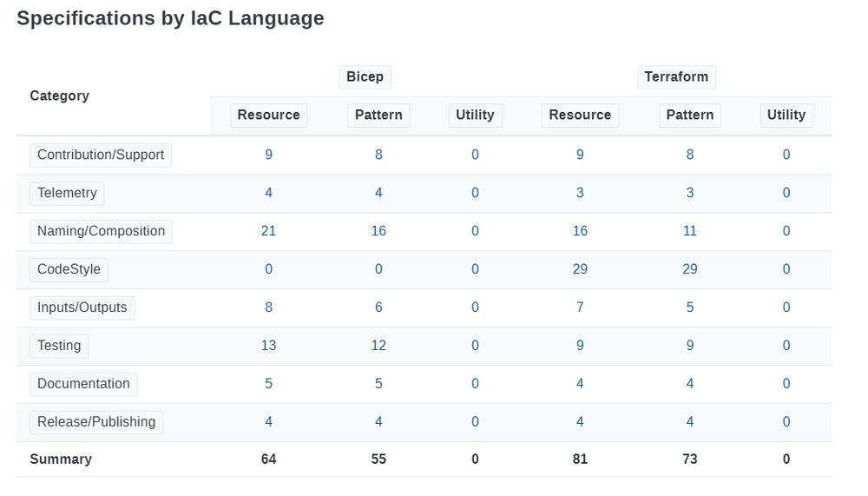
Task: Select the Summary total 55 for Bicep Pattern
Action: click(378, 460)
